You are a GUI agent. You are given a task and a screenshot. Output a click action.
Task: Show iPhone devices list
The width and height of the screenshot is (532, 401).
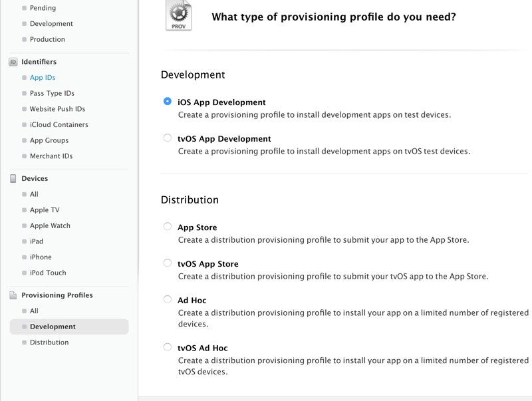pyautogui.click(x=41, y=257)
